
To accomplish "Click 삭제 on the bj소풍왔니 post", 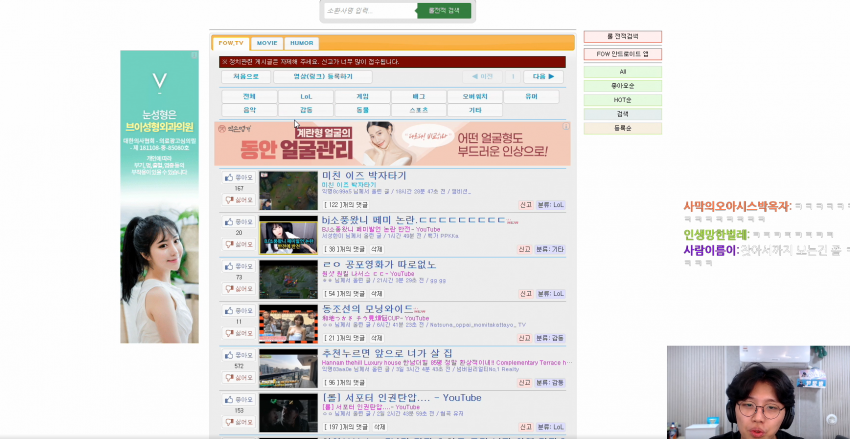I will (x=377, y=249).
